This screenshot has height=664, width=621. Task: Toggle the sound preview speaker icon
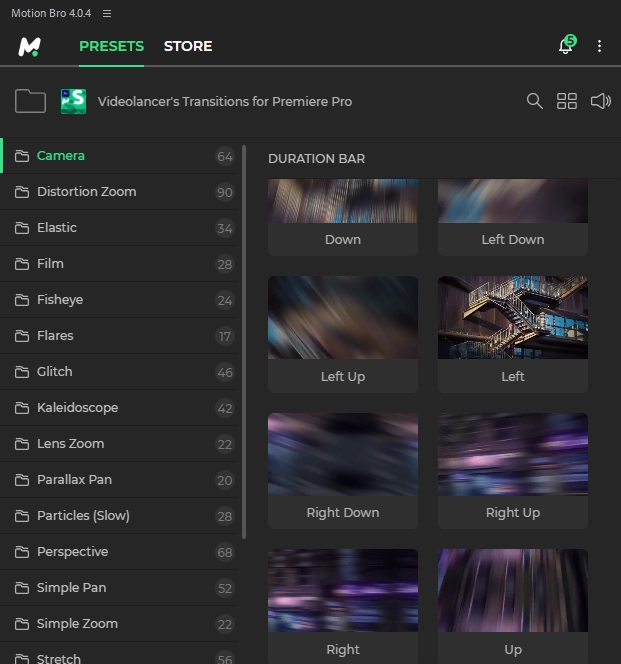click(x=601, y=101)
